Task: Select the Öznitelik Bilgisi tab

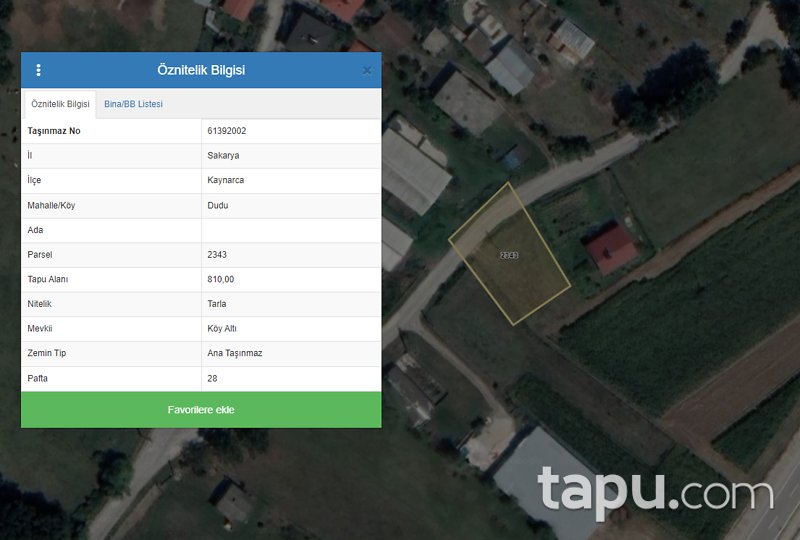Action: pyautogui.click(x=60, y=104)
